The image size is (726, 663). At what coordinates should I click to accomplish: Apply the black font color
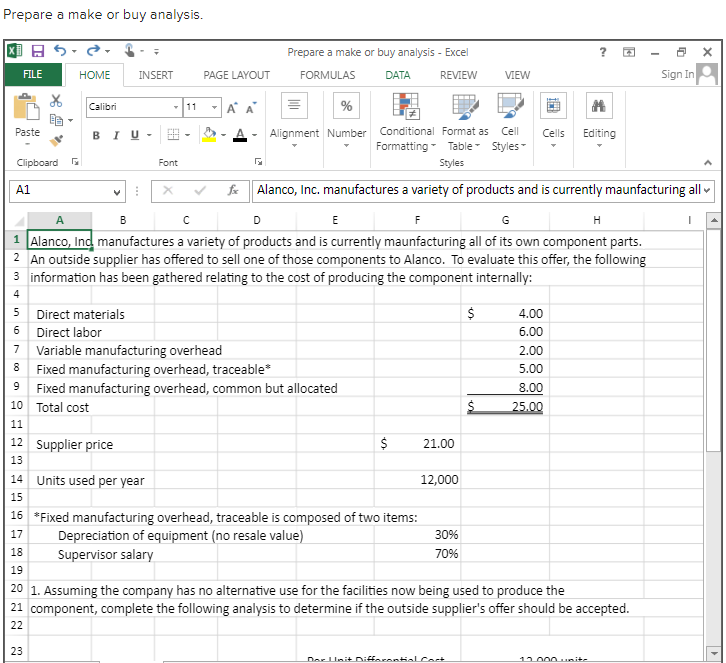coord(240,135)
